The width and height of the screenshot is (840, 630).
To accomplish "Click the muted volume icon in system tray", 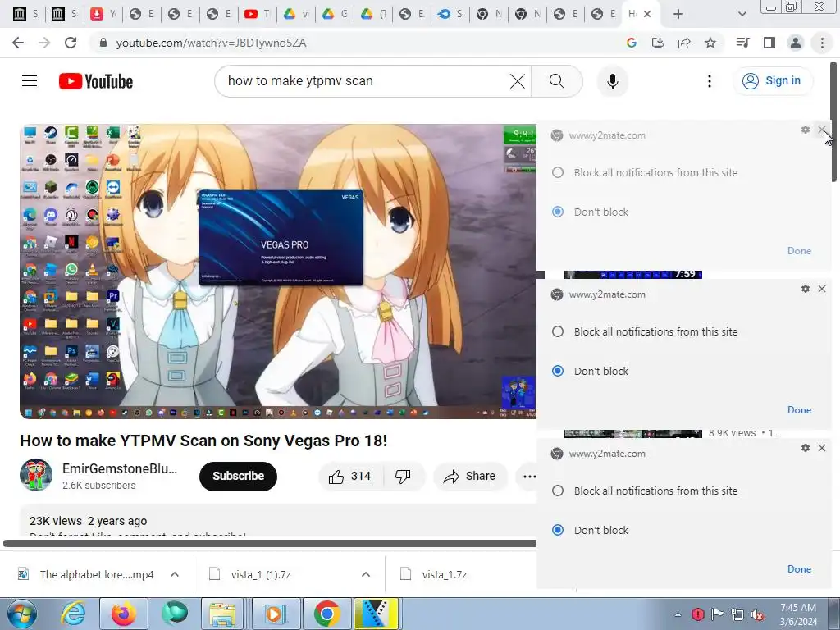I will tap(757, 615).
